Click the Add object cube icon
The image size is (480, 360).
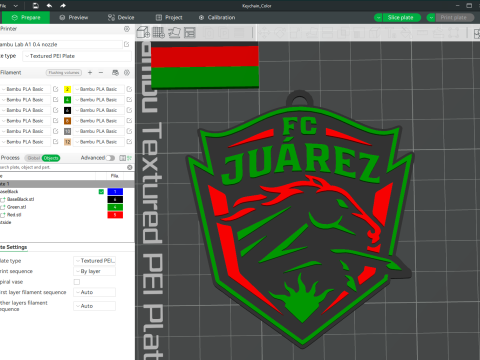pyautogui.click(x=143, y=32)
